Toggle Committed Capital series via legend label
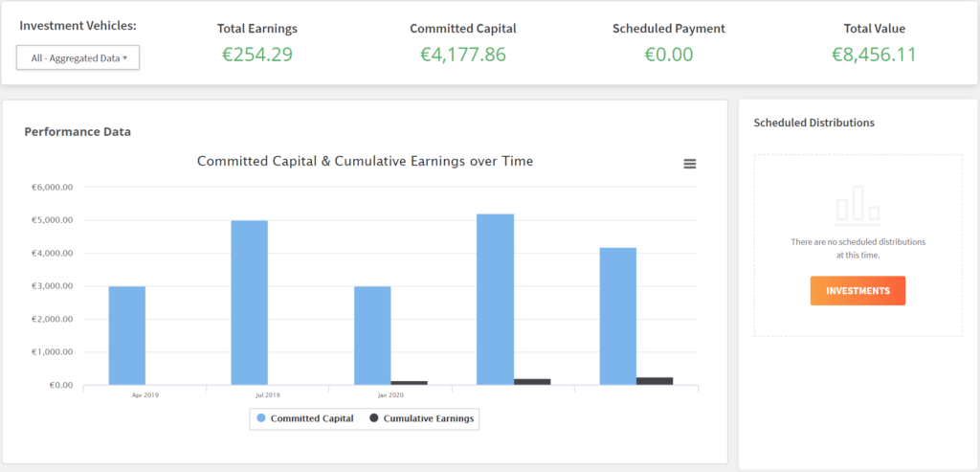The image size is (980, 472). 311,418
